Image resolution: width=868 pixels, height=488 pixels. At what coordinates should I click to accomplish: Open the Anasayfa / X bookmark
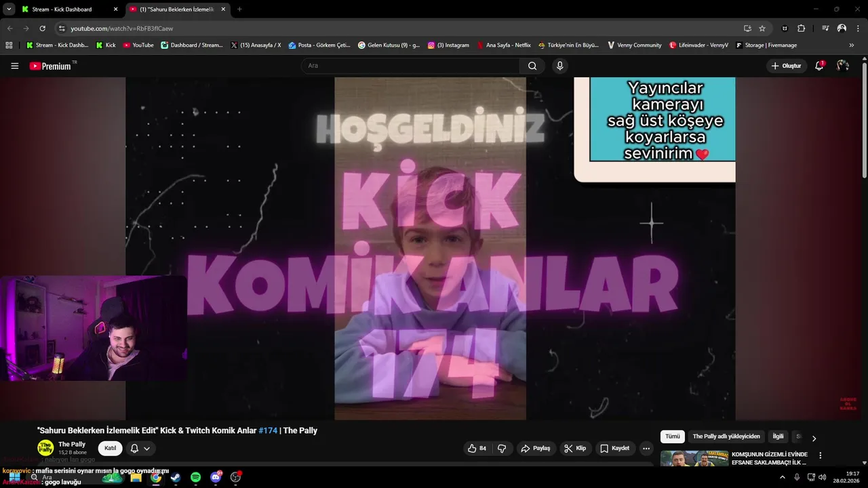[x=256, y=45]
